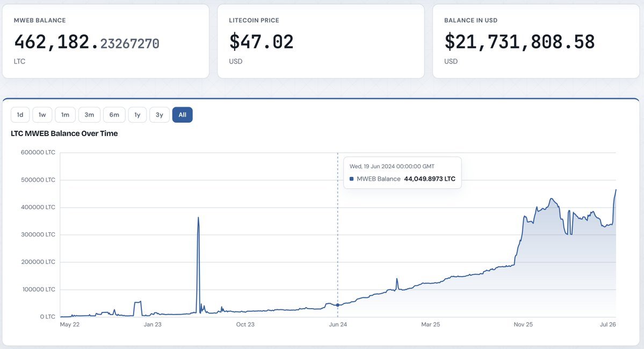This screenshot has height=349, width=644.
Task: Select the 1w time range
Action: [42, 115]
